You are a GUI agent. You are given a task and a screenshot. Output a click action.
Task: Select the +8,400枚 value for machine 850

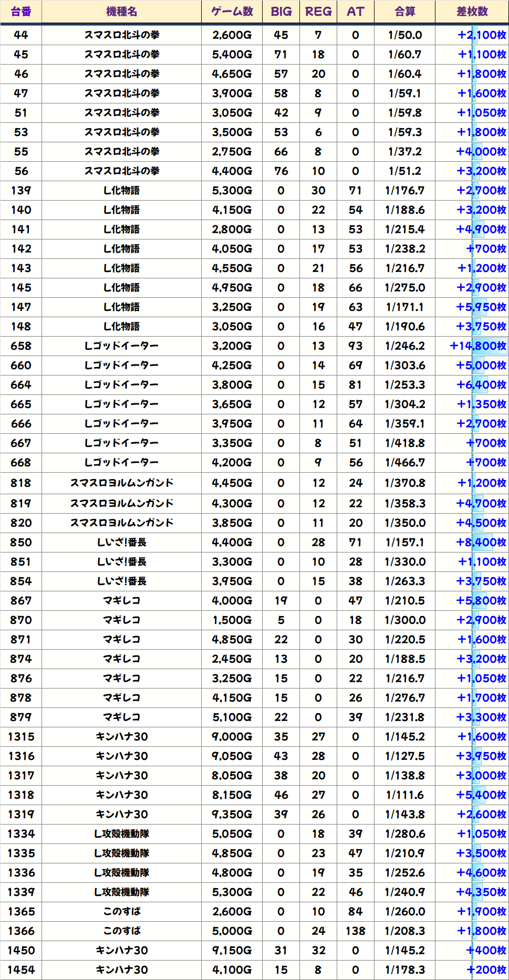point(481,543)
